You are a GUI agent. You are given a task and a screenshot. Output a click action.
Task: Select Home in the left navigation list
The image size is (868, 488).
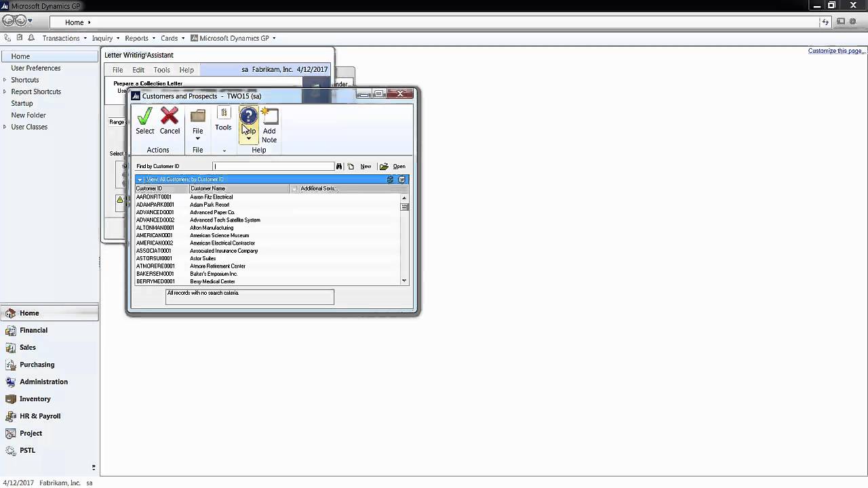(50, 56)
